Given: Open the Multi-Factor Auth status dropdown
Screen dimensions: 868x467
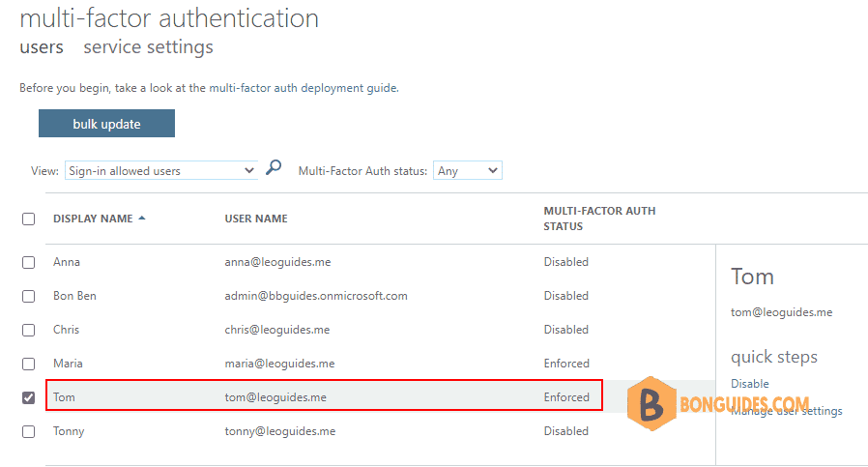Looking at the screenshot, I should 467,170.
